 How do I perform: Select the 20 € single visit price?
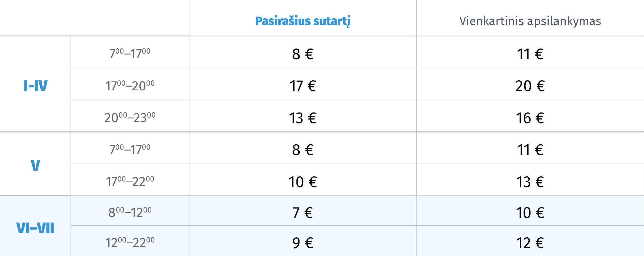[530, 86]
